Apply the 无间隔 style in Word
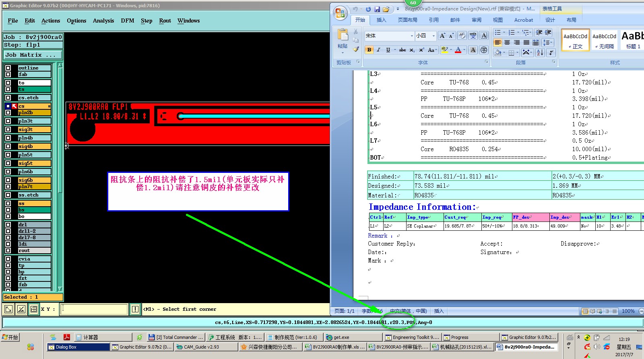This screenshot has height=359, width=644. click(604, 41)
